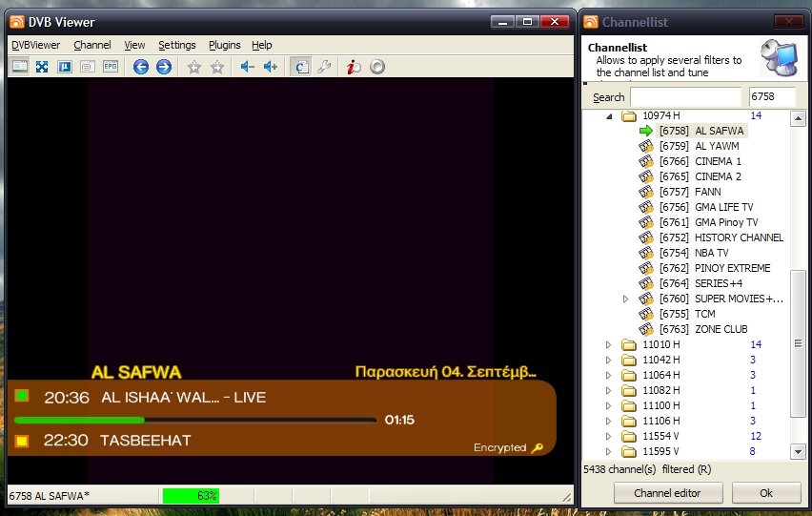
Task: Expand the 11082 H folder
Action: click(608, 390)
